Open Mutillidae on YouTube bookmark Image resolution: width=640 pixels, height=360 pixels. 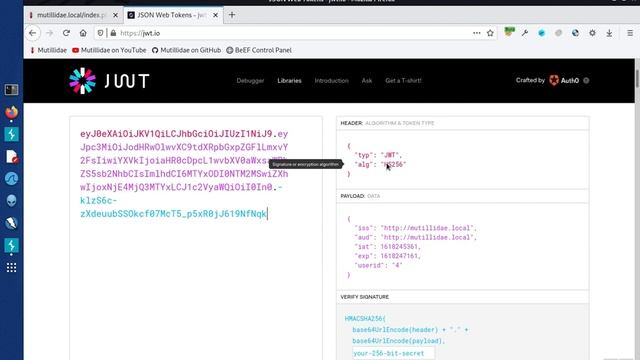tap(109, 50)
